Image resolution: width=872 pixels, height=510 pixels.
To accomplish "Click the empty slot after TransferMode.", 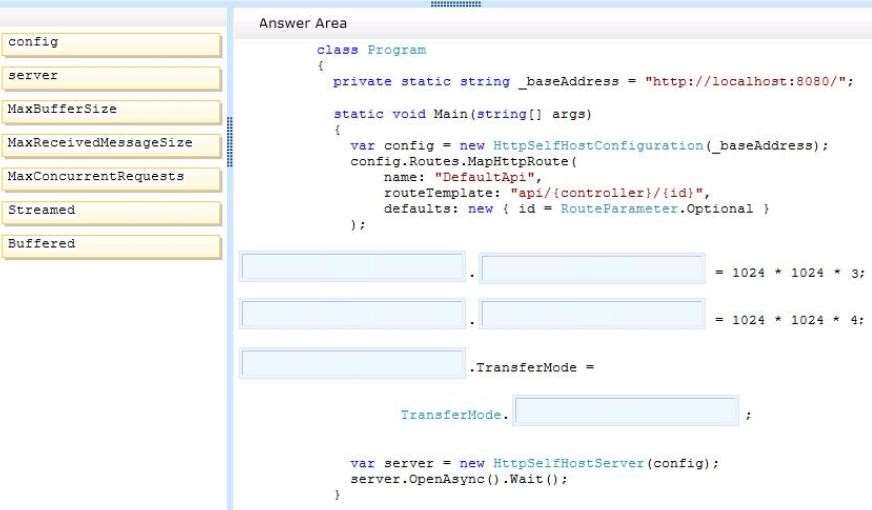I will 626,410.
